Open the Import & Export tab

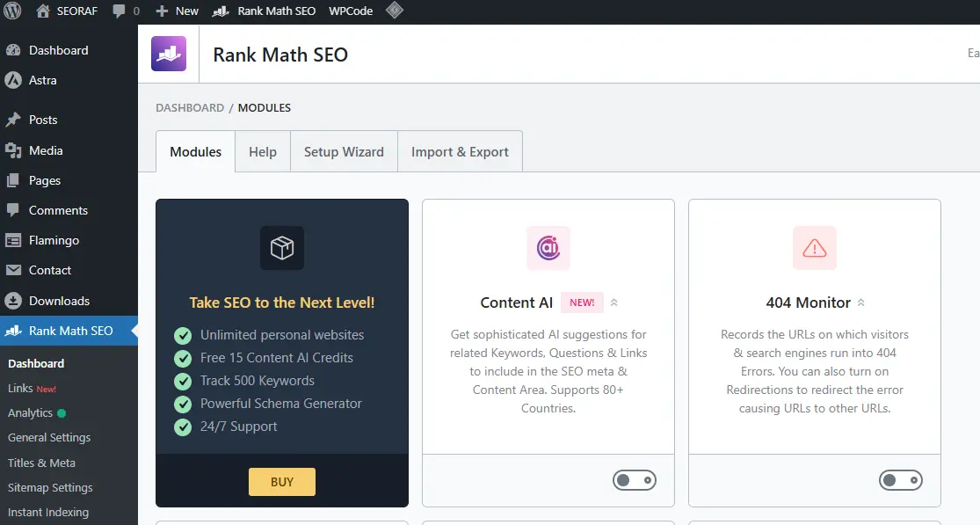[460, 152]
